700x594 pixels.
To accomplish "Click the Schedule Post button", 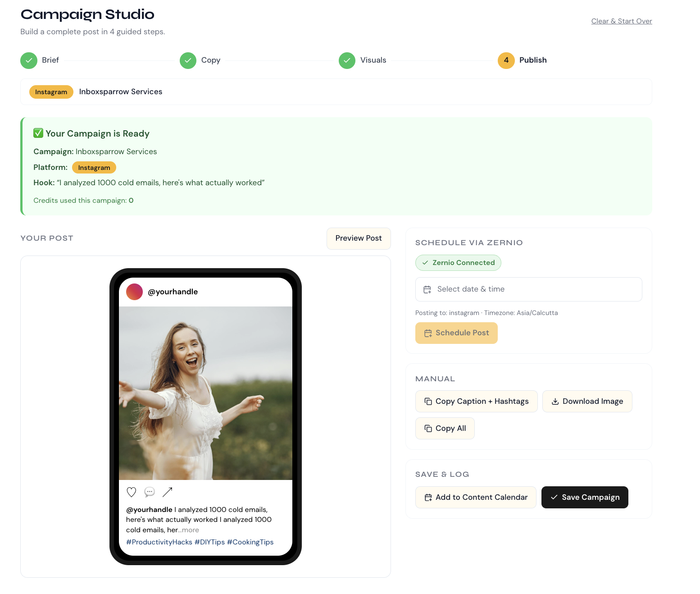I will (x=456, y=333).
